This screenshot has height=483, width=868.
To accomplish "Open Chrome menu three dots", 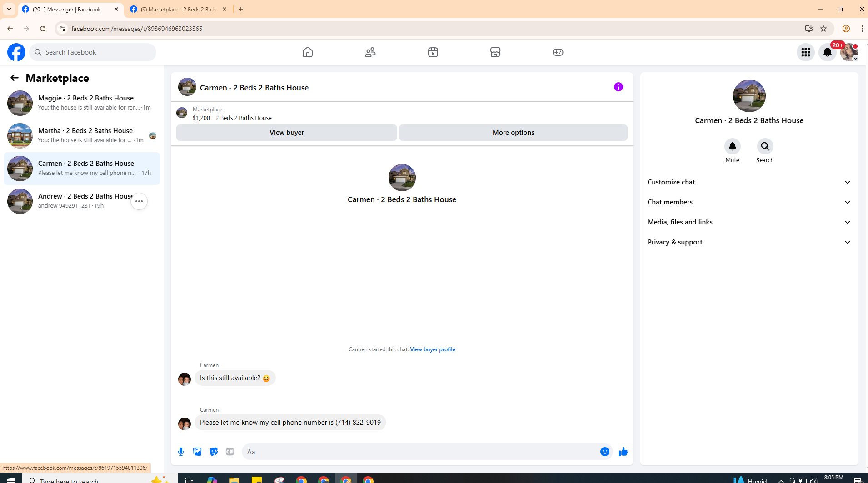I will 862,29.
